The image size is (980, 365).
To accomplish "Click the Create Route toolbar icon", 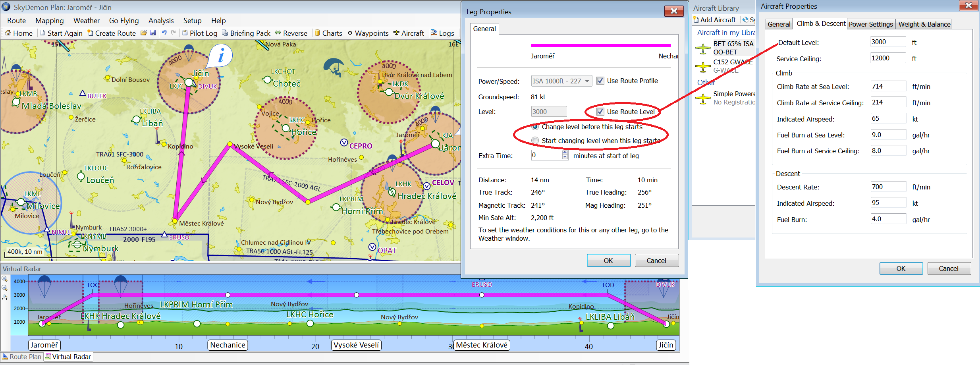I will (x=90, y=33).
